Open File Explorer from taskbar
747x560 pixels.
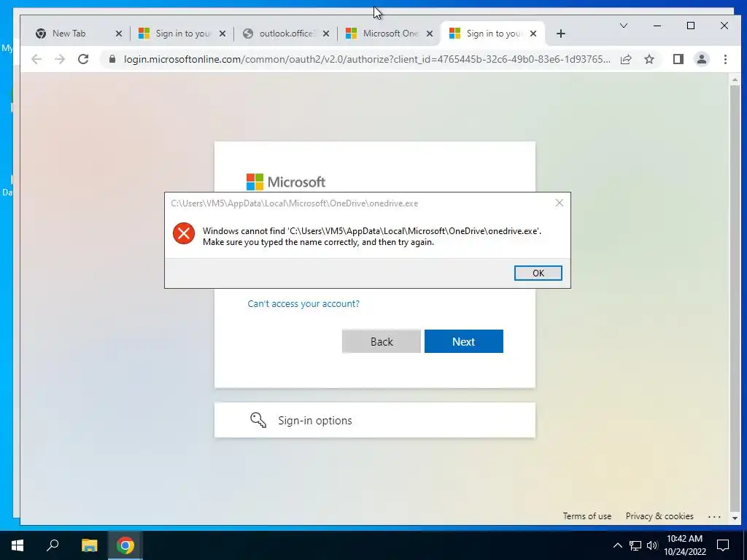coord(89,545)
